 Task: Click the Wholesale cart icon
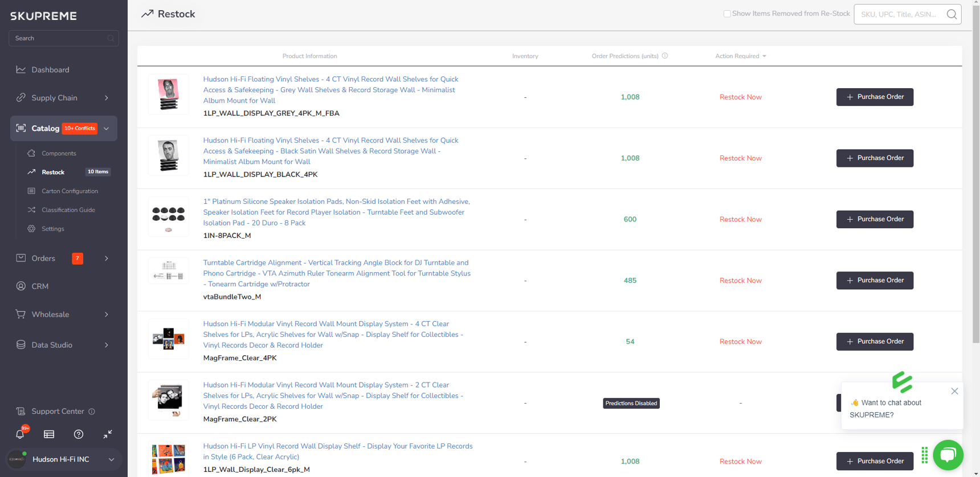click(x=21, y=314)
